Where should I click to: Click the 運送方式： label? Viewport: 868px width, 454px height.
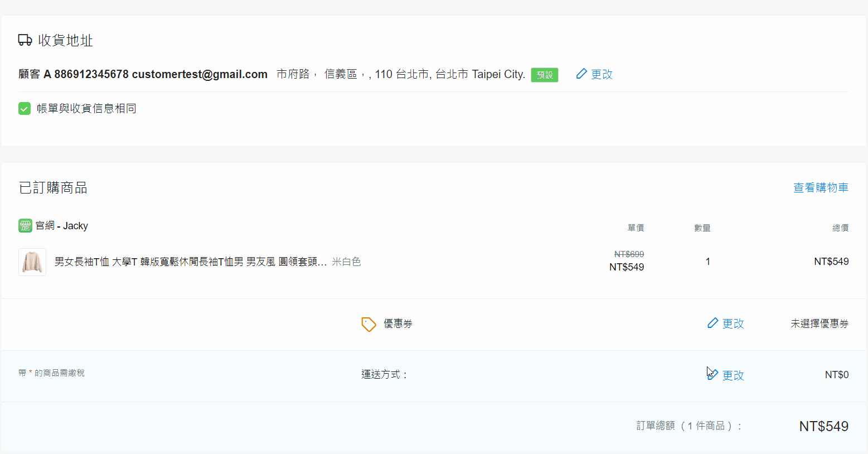(385, 375)
